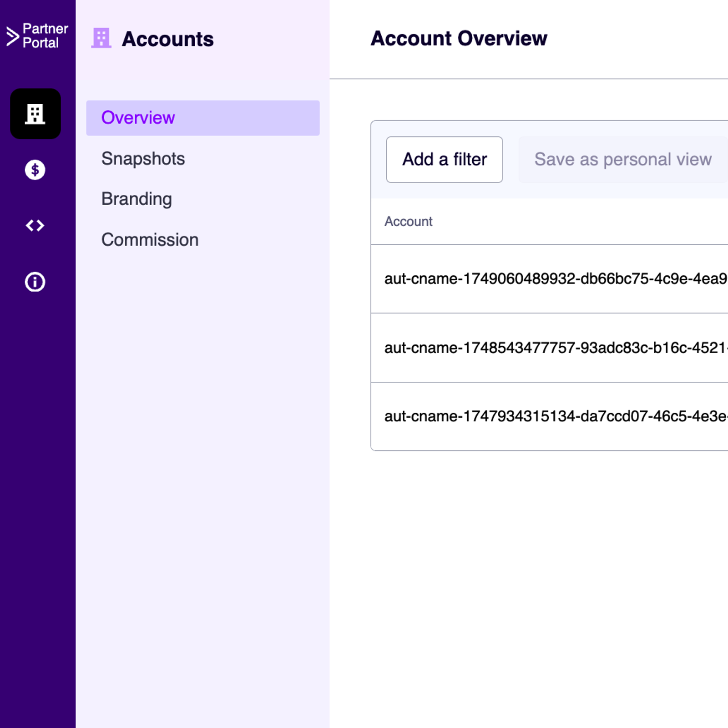Image resolution: width=728 pixels, height=728 pixels.
Task: Go to the Snapshots section
Action: coord(143,159)
